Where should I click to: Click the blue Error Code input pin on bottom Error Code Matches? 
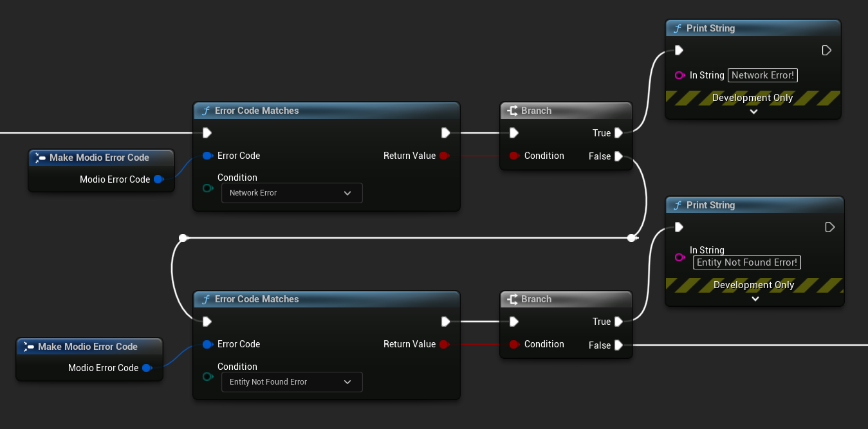tap(207, 344)
